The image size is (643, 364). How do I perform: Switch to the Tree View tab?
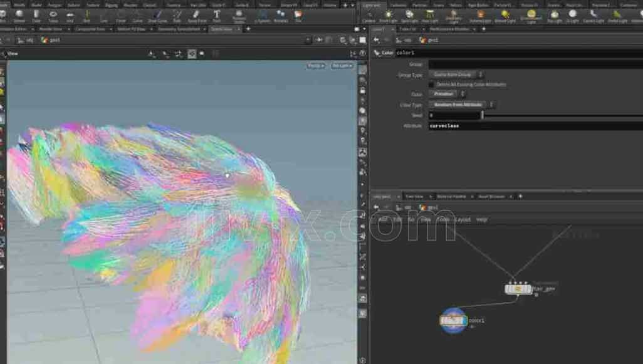pos(414,197)
